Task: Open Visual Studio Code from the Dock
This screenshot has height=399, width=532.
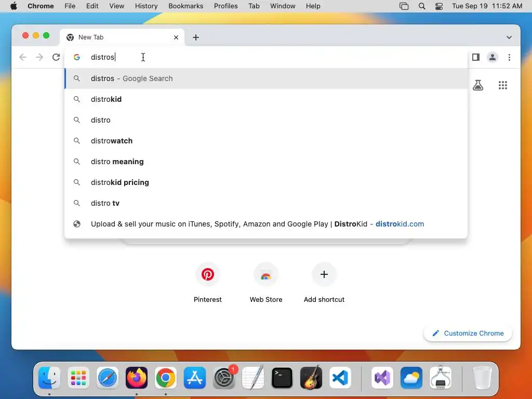Action: (340, 378)
